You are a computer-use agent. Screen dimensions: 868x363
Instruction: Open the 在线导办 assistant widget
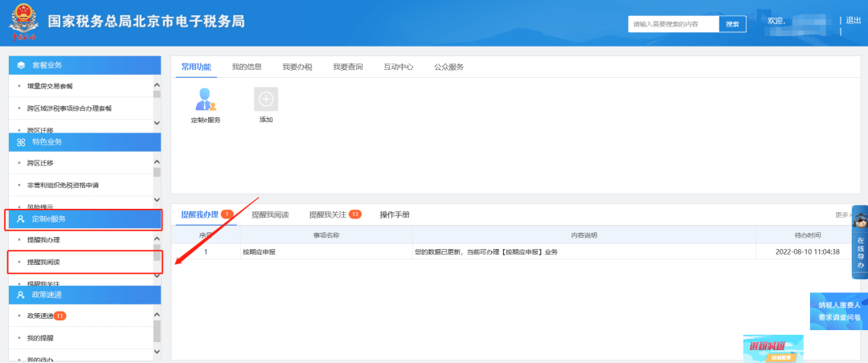[860, 242]
